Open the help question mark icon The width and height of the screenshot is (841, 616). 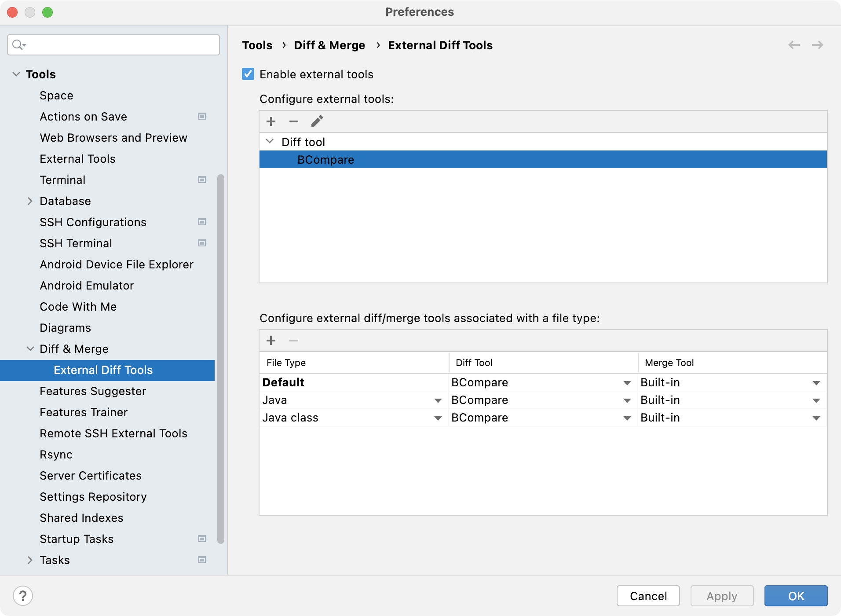pyautogui.click(x=23, y=595)
